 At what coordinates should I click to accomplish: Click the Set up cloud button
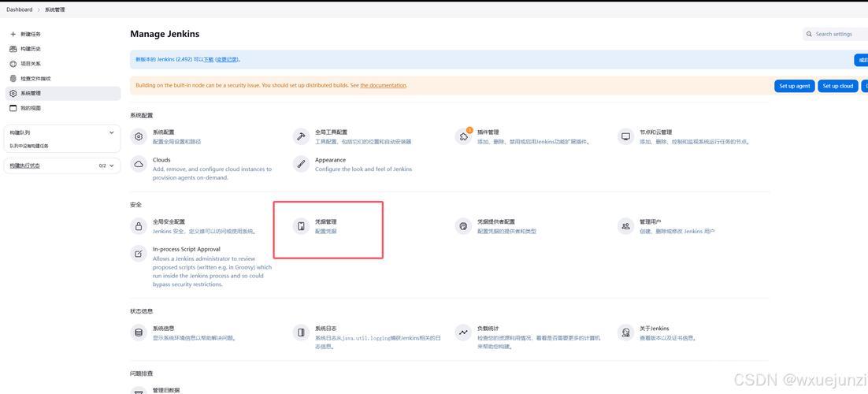click(x=838, y=86)
